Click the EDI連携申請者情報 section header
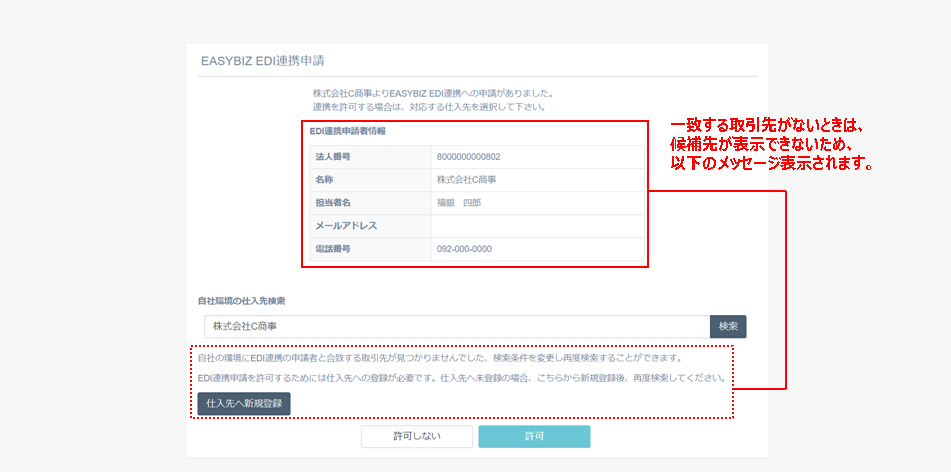Screen dimensions: 951x472 347,131
